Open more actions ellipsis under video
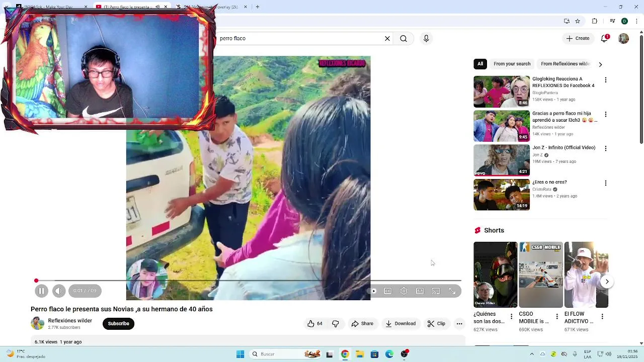644x362 pixels. pos(459,324)
